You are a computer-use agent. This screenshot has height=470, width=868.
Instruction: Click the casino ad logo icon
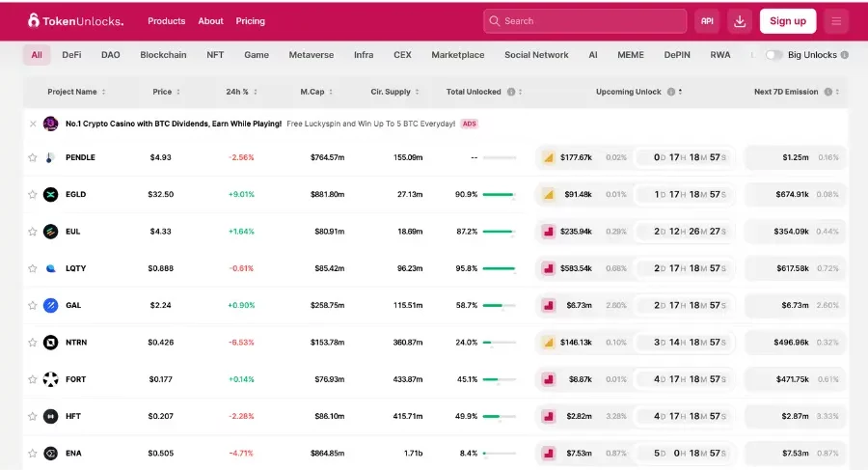pyautogui.click(x=50, y=124)
